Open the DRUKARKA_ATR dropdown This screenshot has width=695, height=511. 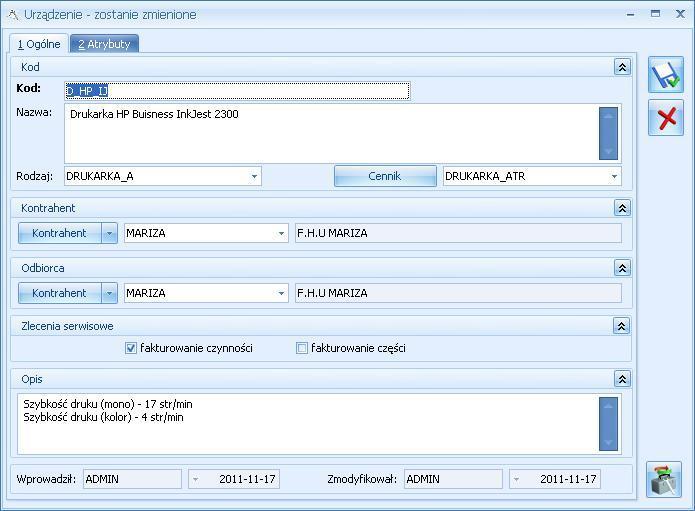[x=614, y=176]
